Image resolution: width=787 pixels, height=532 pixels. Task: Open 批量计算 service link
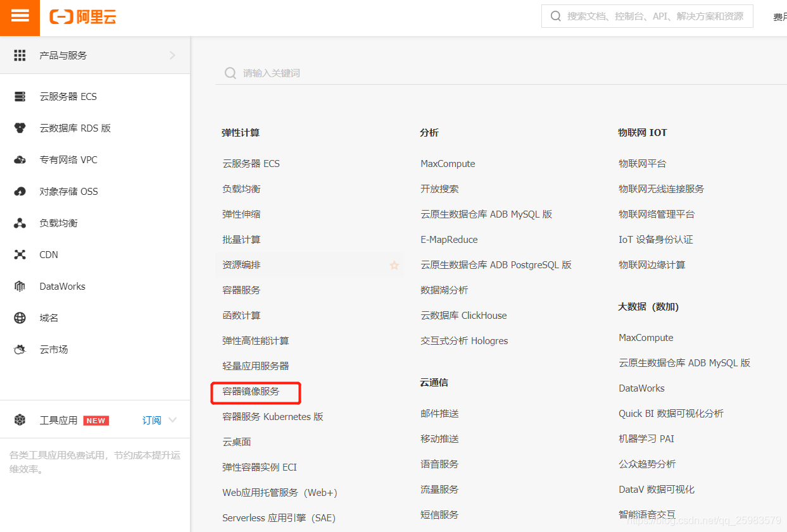click(241, 240)
